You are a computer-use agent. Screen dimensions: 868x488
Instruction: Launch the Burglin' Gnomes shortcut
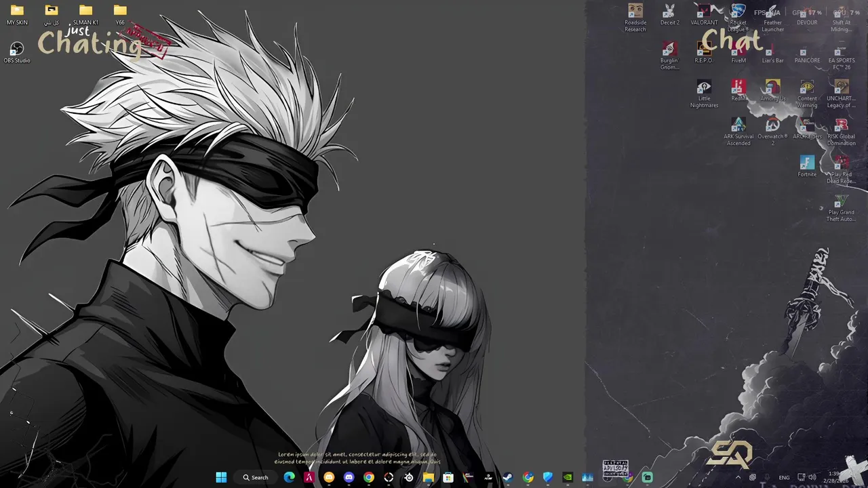click(x=669, y=56)
